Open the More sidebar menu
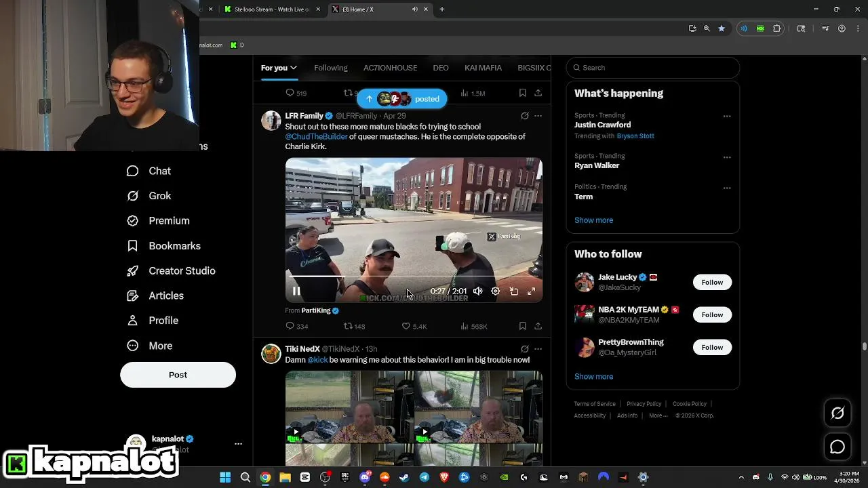Screen dimensions: 868x488 point(149,346)
